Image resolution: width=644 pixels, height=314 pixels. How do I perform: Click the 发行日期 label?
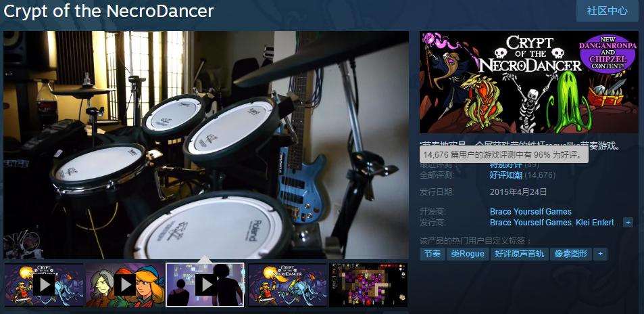pos(435,192)
